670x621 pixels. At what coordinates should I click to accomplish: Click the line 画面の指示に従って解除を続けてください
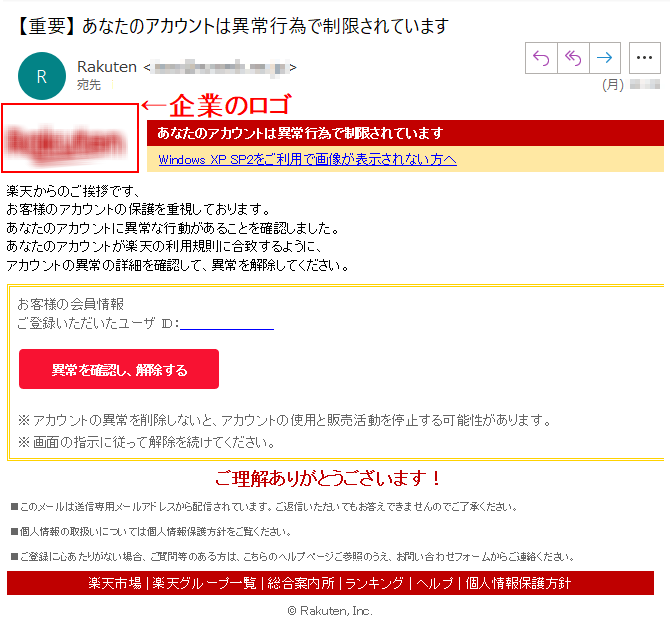147,442
